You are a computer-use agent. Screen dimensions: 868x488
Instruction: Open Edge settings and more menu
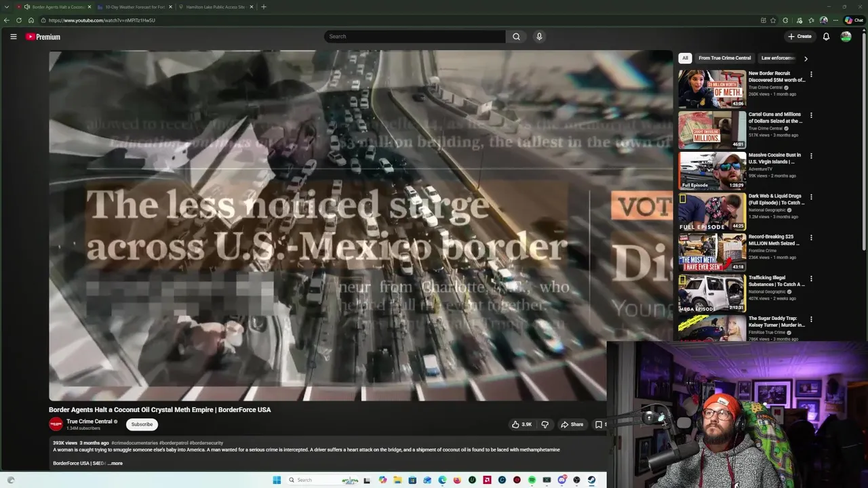pos(836,20)
